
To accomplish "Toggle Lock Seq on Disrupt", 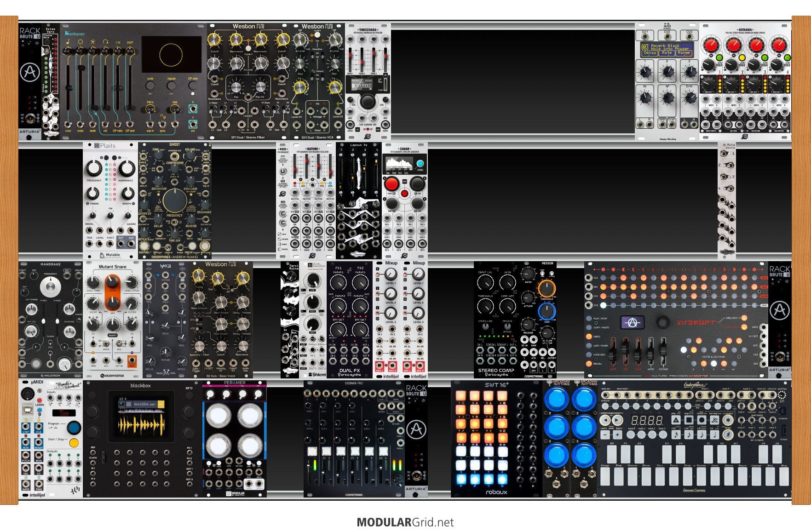I will coord(589,355).
